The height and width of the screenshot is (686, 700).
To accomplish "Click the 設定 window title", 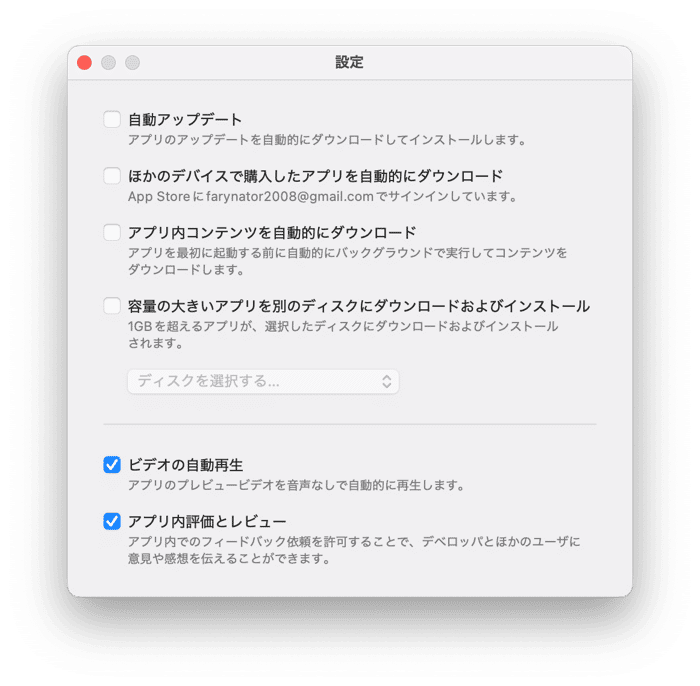I will tap(350, 62).
